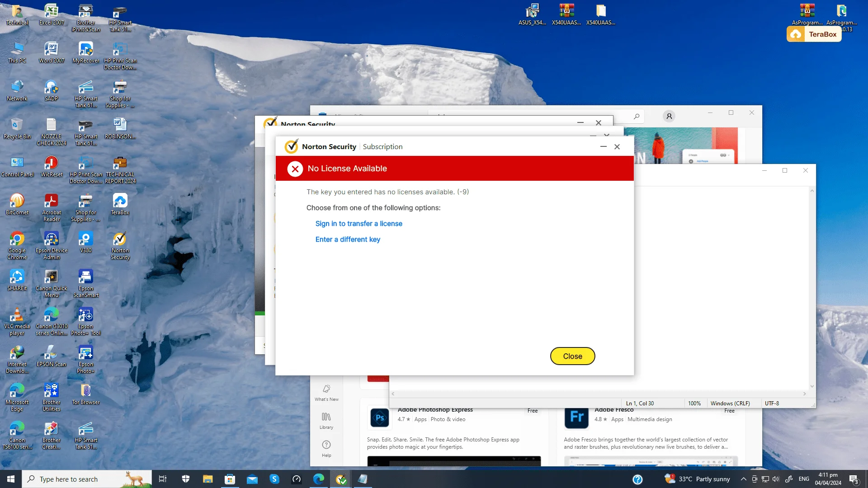Click TeraBox floating widget

pyautogui.click(x=814, y=34)
